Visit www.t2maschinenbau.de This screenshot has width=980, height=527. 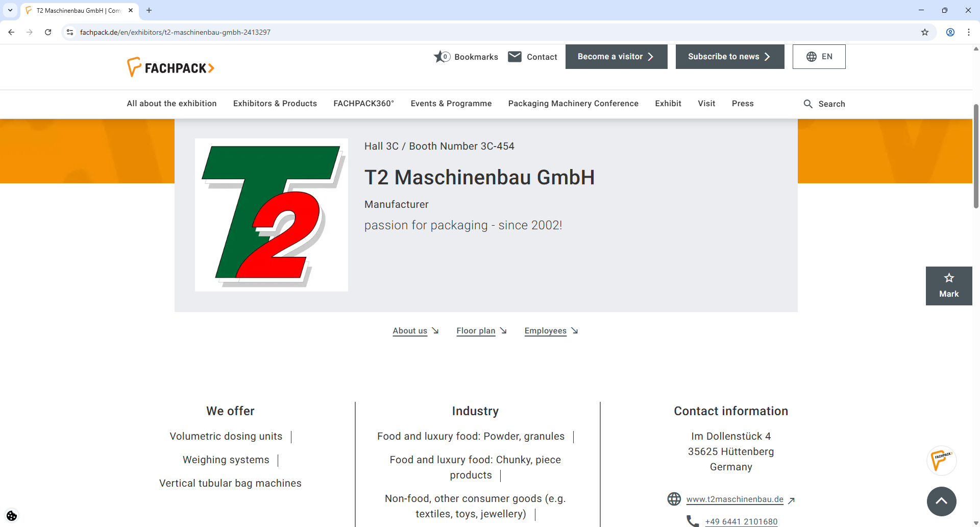[735, 499]
